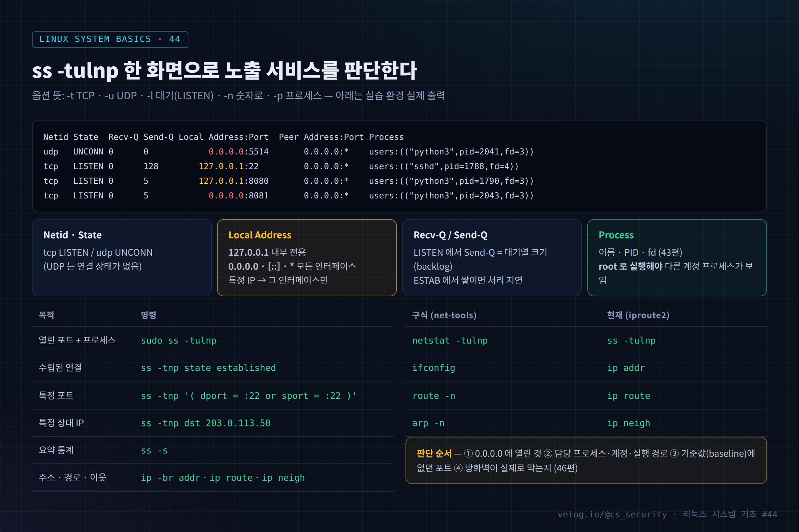Screen dimensions: 799x532
Task: Click the process entry with pid=2041
Action: 451,152
